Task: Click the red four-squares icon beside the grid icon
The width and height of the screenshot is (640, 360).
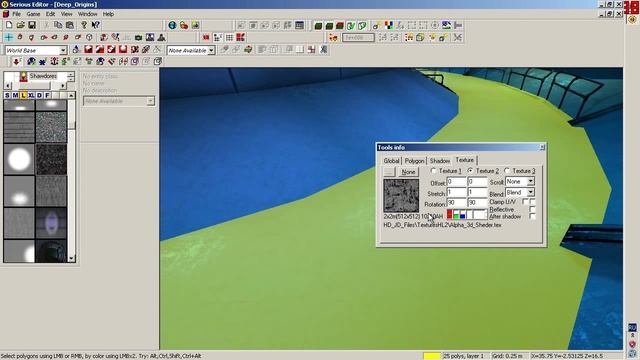Action: (x=241, y=38)
